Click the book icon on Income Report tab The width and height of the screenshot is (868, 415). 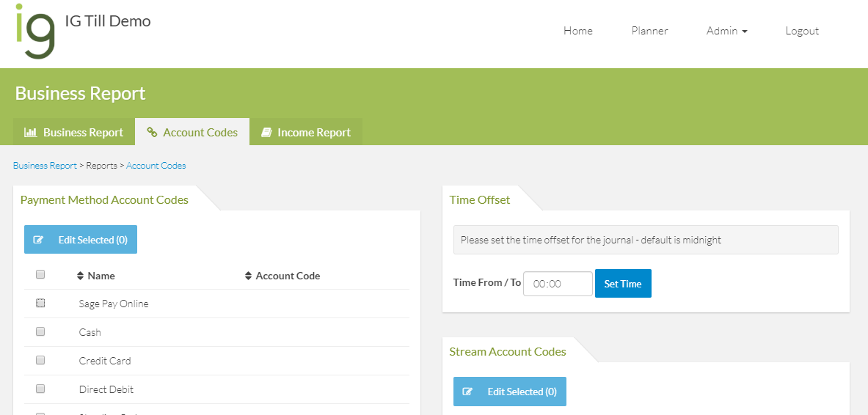267,133
